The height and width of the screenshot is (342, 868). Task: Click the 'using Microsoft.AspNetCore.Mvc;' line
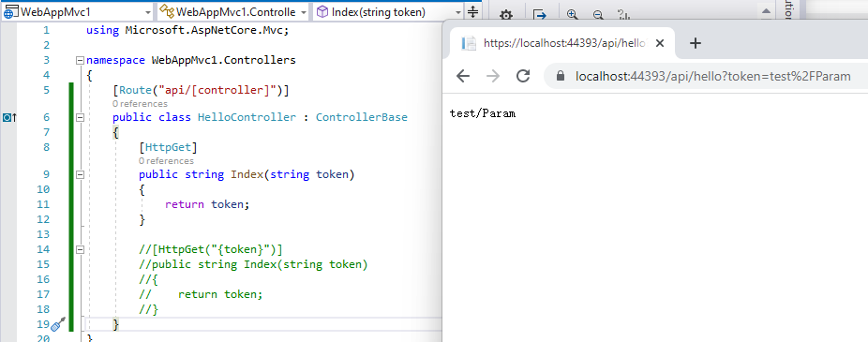point(187,30)
